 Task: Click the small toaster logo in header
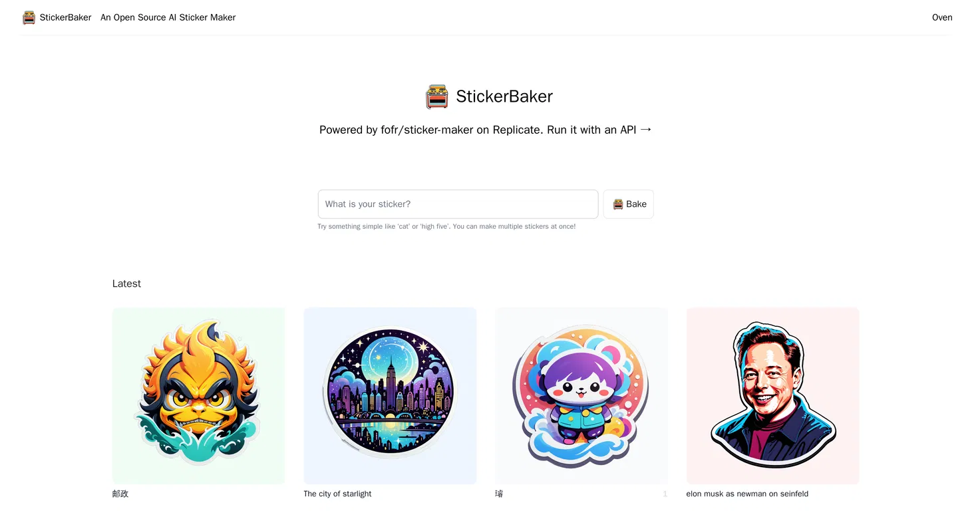29,17
